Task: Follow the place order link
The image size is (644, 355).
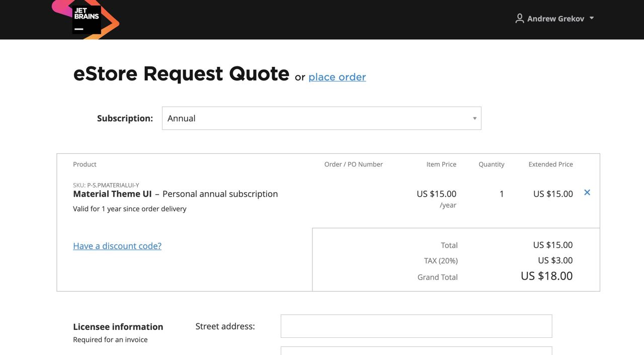Action: coord(337,77)
